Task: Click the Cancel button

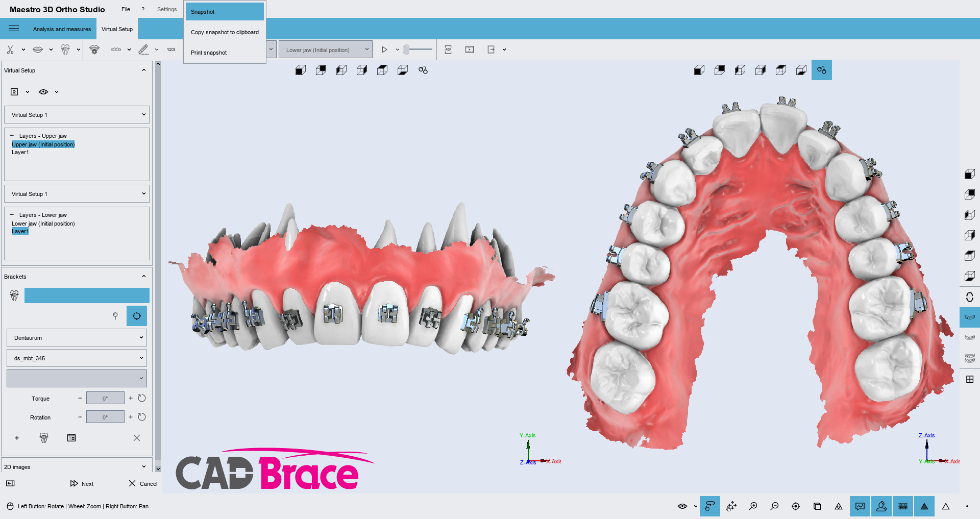Action: pyautogui.click(x=143, y=483)
